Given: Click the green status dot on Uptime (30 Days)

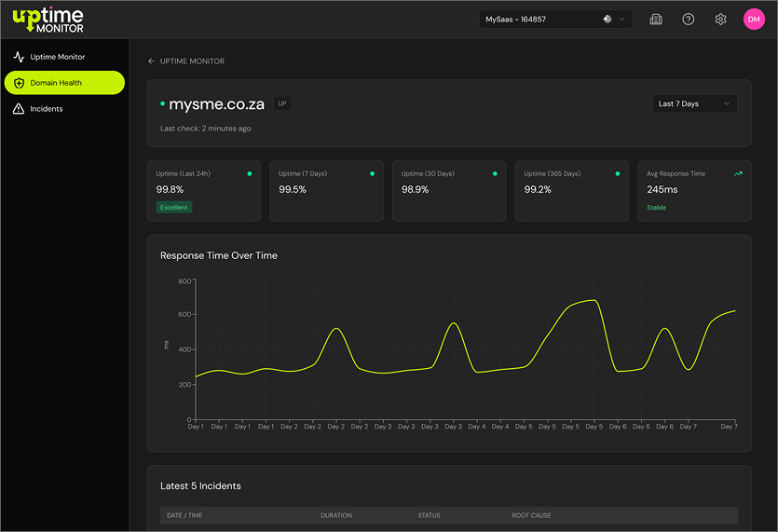Looking at the screenshot, I should coord(495,173).
